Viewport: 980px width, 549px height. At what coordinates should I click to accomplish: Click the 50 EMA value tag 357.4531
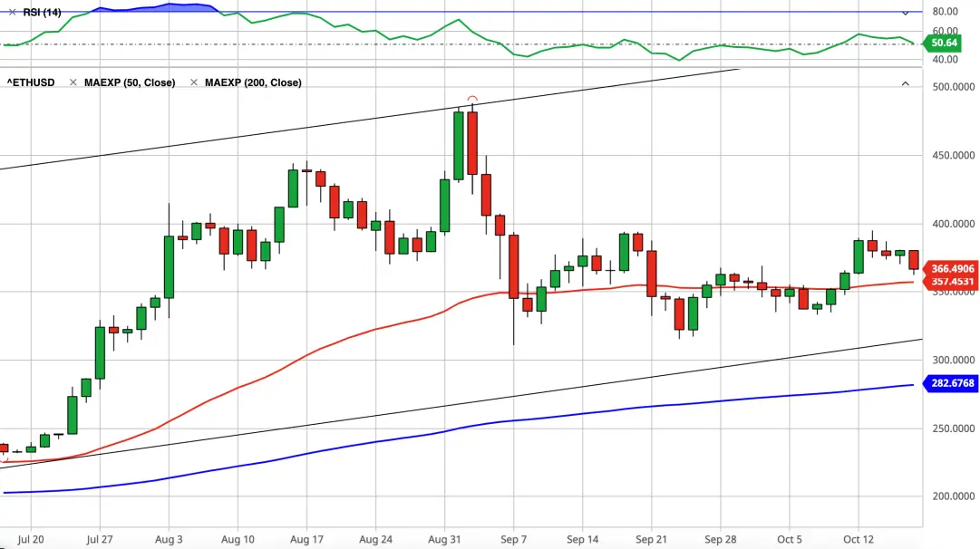pyautogui.click(x=951, y=282)
